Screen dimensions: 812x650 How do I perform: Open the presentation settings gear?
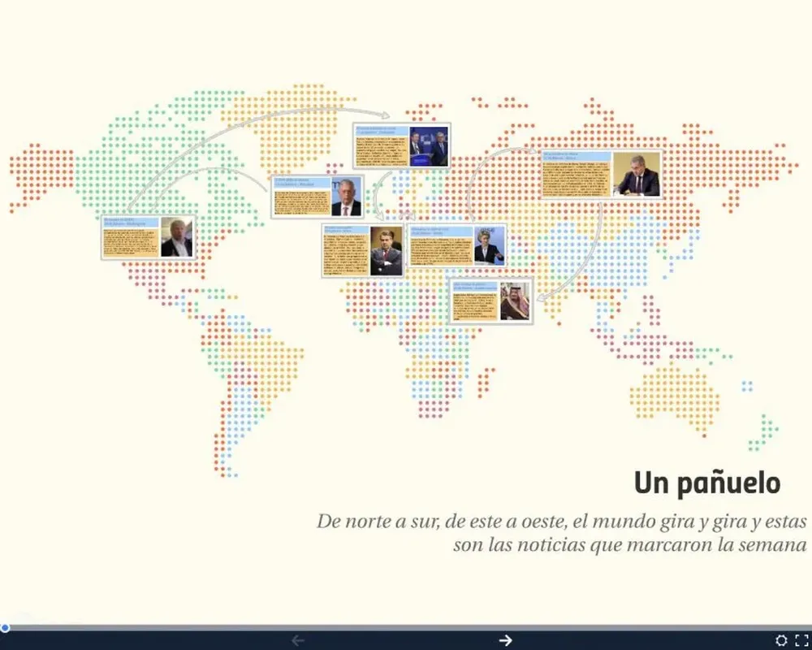tap(781, 640)
